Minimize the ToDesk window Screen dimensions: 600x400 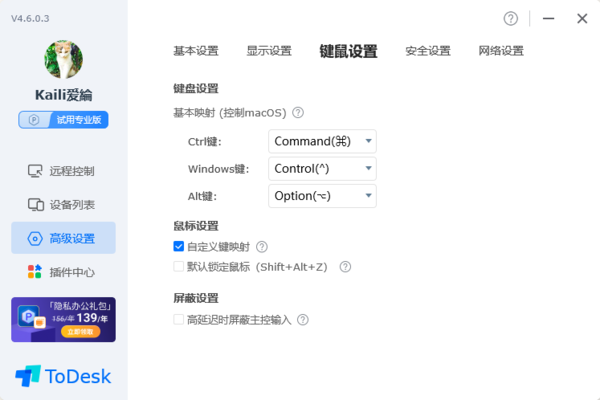coord(548,18)
